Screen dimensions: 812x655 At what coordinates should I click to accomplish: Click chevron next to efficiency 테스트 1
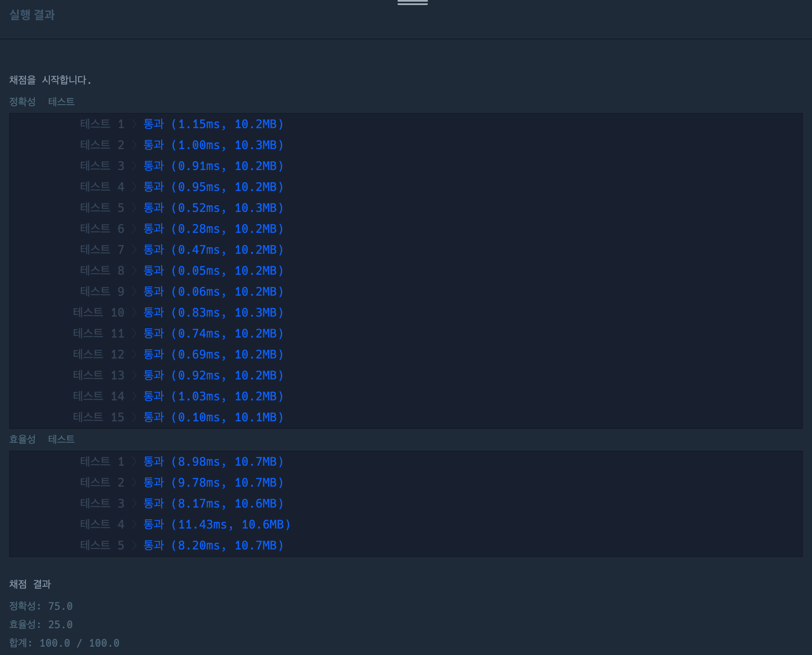134,462
